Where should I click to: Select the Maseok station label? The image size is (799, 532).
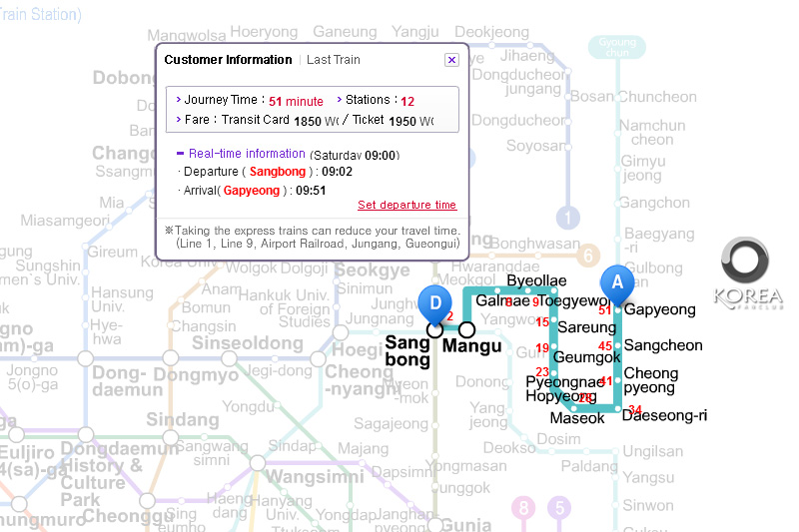[x=577, y=418]
